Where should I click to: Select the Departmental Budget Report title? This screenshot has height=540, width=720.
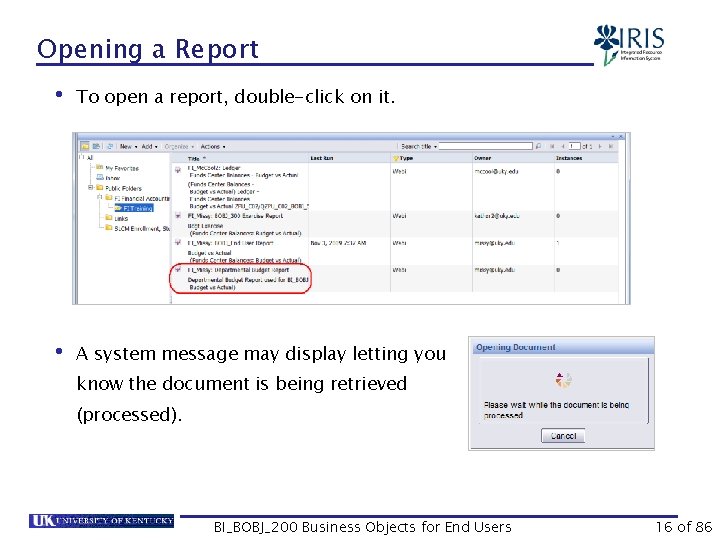point(238,270)
